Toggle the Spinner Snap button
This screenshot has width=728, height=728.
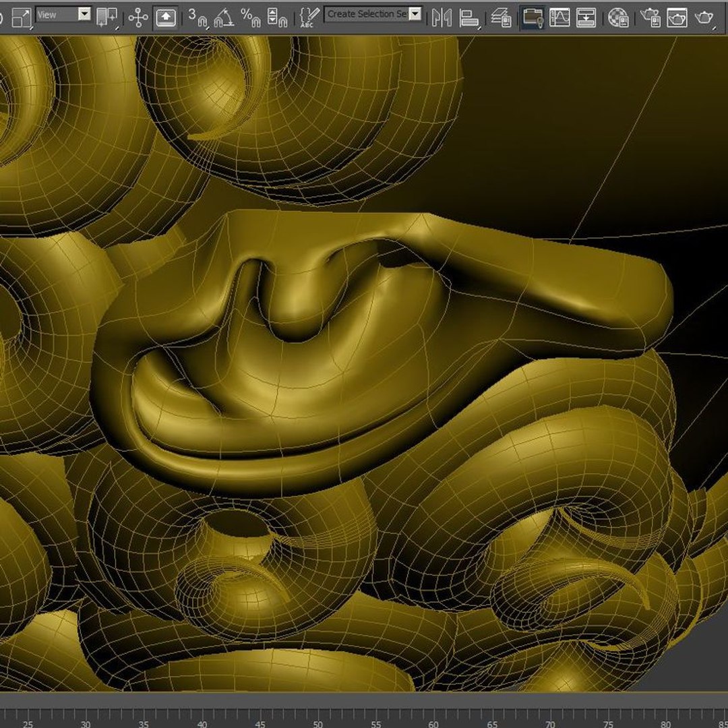[278, 18]
